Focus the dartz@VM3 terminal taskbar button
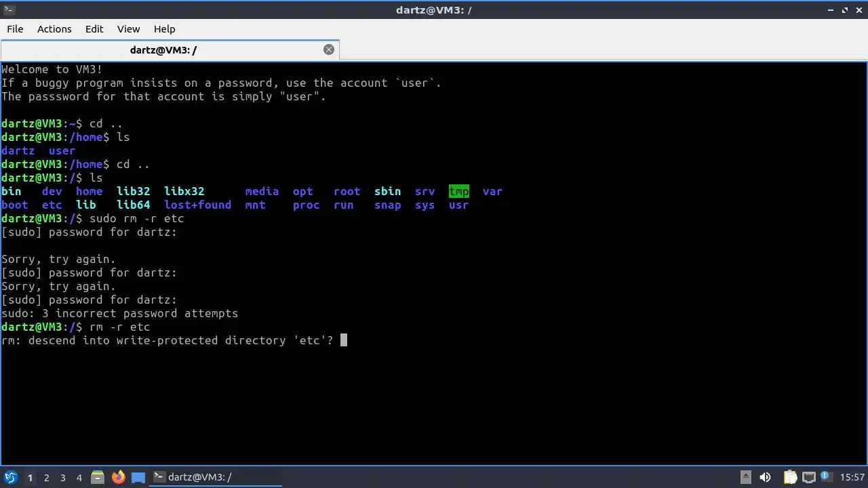The image size is (868, 488). click(x=216, y=477)
